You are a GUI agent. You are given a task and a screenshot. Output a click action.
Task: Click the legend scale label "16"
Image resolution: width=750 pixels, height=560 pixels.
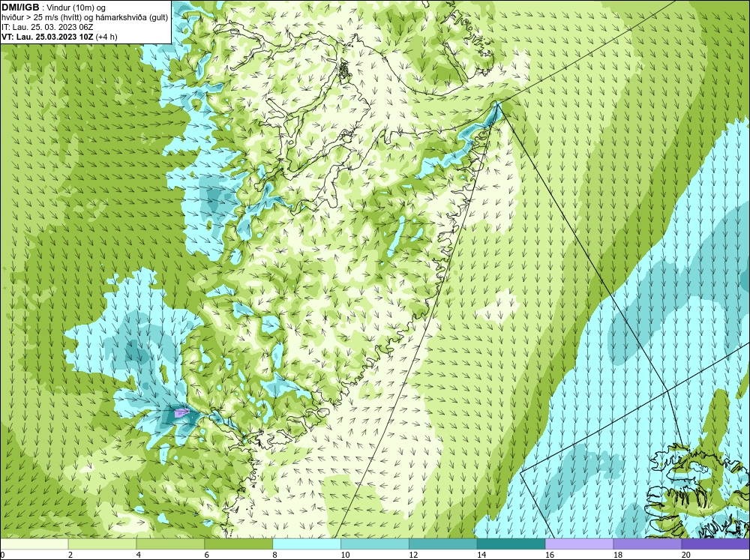tap(550, 555)
